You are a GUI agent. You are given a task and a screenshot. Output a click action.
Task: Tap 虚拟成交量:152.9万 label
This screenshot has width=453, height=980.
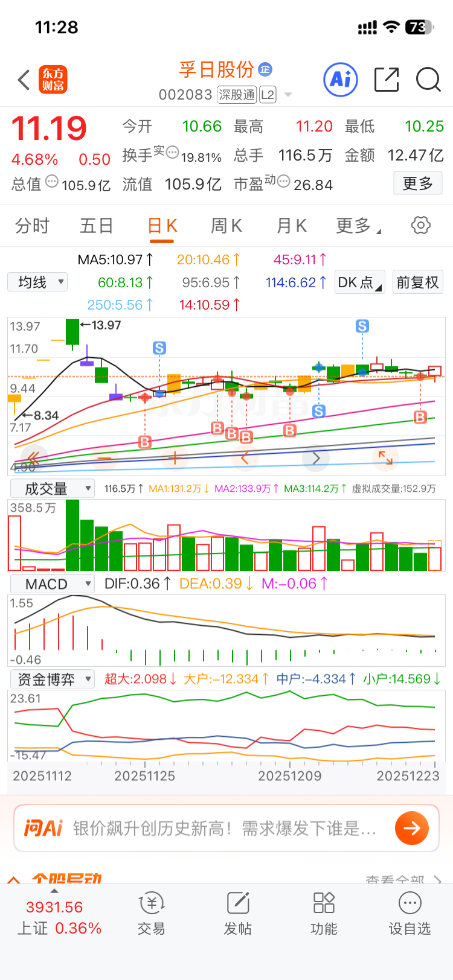(394, 489)
